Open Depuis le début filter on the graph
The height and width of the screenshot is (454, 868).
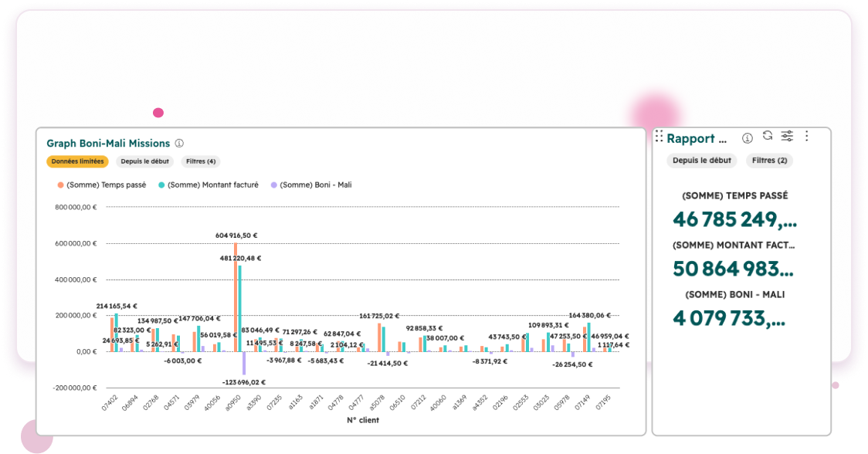[145, 161]
